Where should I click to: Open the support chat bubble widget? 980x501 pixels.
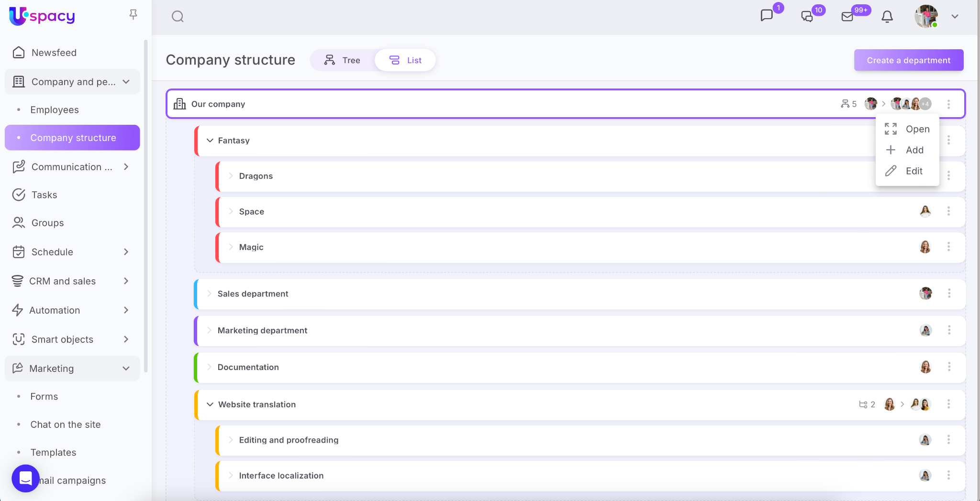[x=25, y=478]
